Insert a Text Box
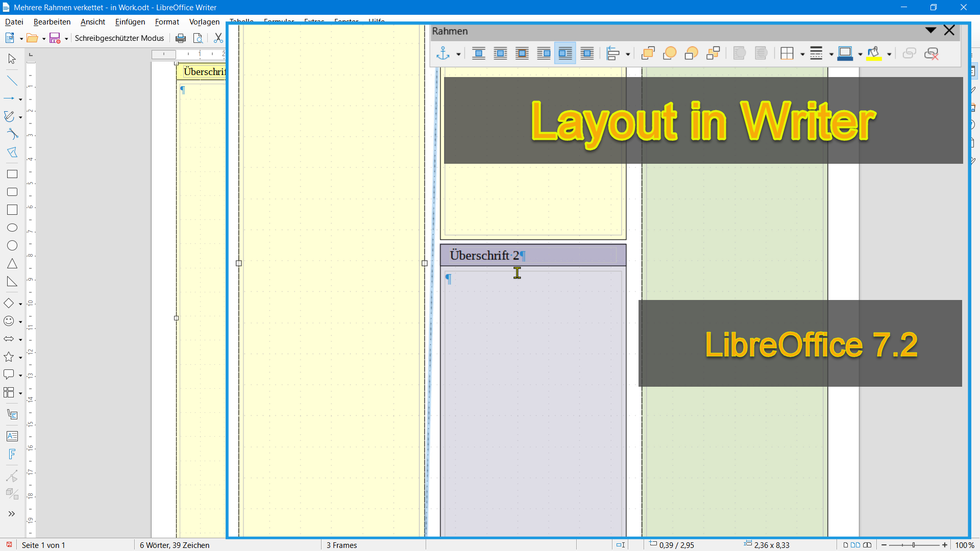This screenshot has height=551, width=980. (12, 436)
